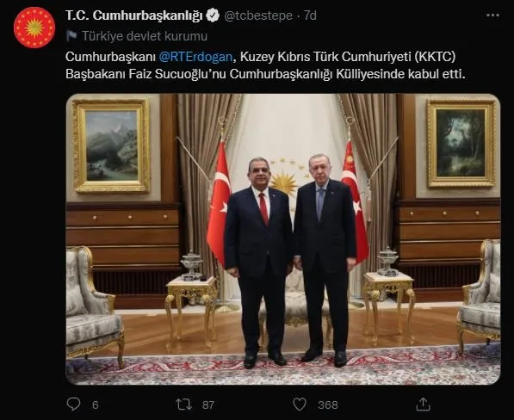514x420 pixels.
Task: Click the tweet text about Faiz Sucuoğlu
Action: click(265, 65)
